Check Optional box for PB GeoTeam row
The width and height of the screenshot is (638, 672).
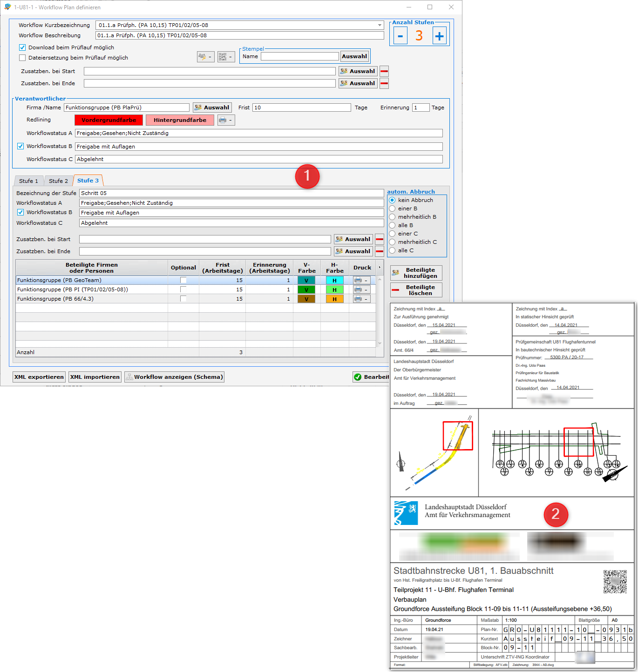click(x=183, y=280)
